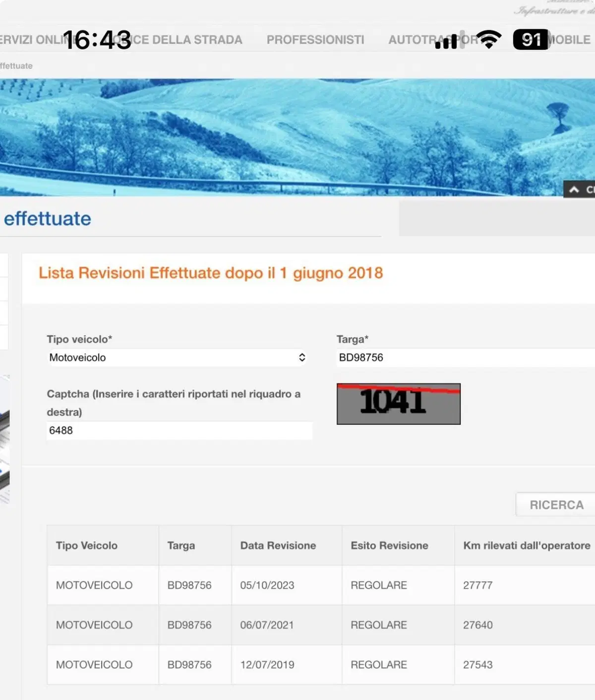Image resolution: width=595 pixels, height=700 pixels.
Task: Select the date cell 06/07/2021
Action: pos(267,625)
